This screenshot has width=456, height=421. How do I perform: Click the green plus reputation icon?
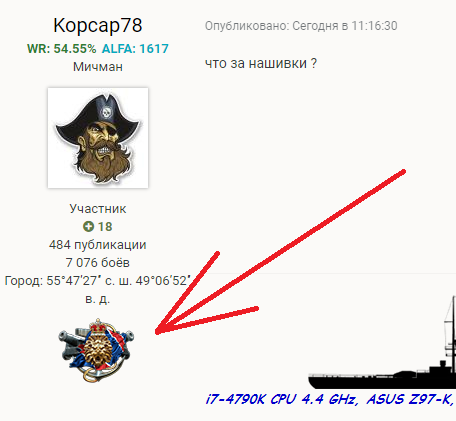pos(88,227)
